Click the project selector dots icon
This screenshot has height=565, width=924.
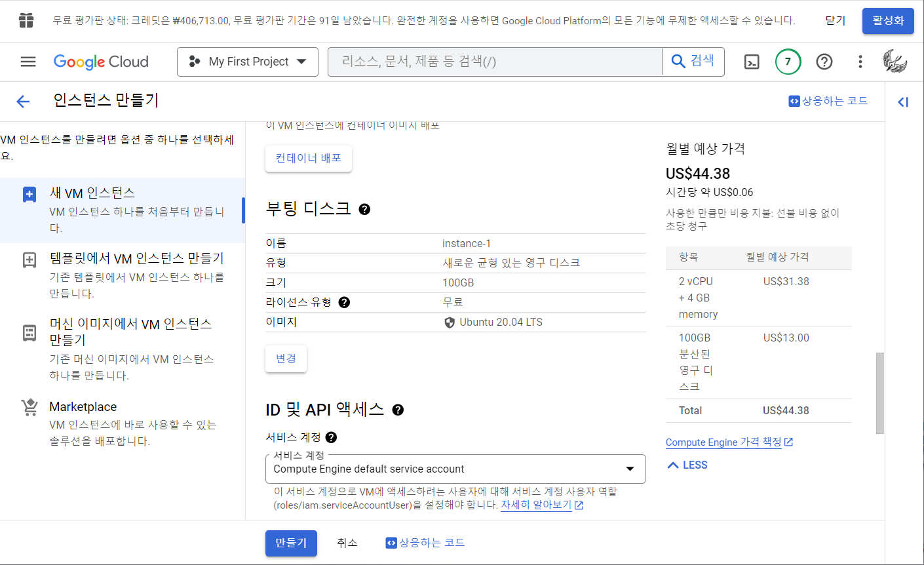tap(195, 62)
